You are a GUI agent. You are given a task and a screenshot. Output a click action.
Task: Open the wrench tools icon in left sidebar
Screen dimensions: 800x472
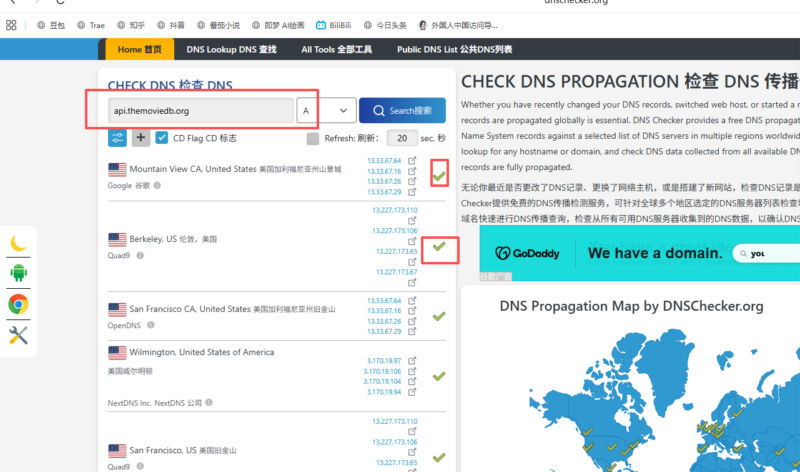click(18, 335)
